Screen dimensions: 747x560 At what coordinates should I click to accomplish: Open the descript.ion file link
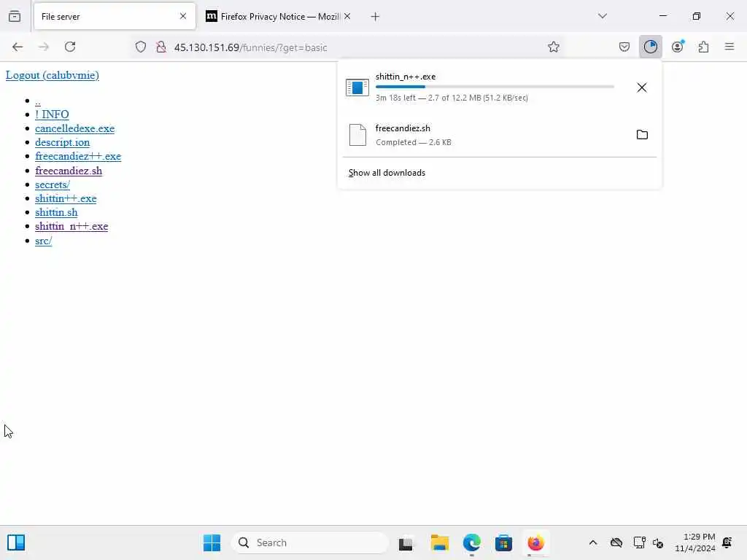[63, 142]
